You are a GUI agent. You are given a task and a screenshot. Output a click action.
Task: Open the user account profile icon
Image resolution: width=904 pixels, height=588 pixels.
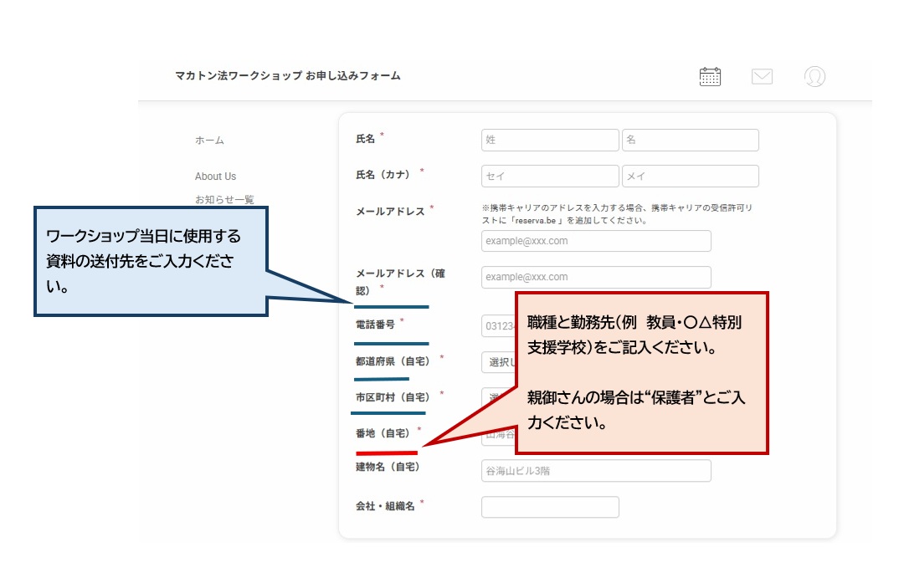814,77
